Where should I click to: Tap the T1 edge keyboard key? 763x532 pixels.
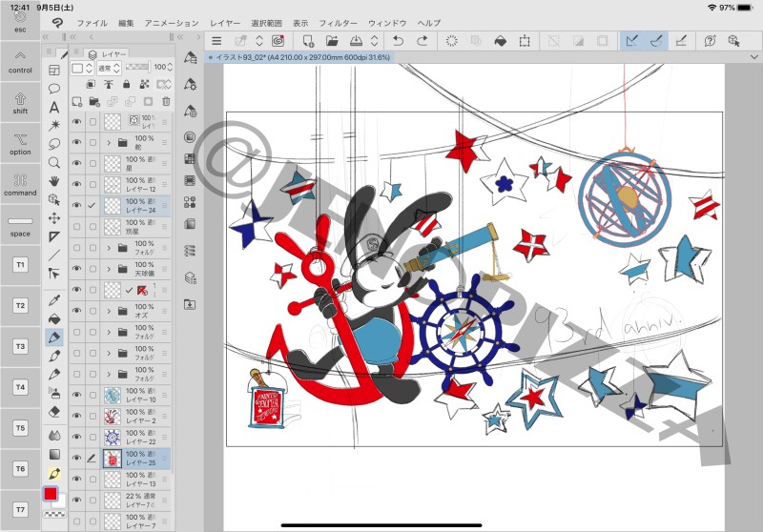20,265
